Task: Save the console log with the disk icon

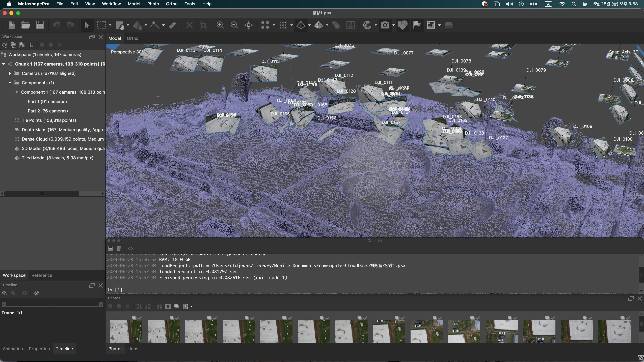Action: pos(110,249)
